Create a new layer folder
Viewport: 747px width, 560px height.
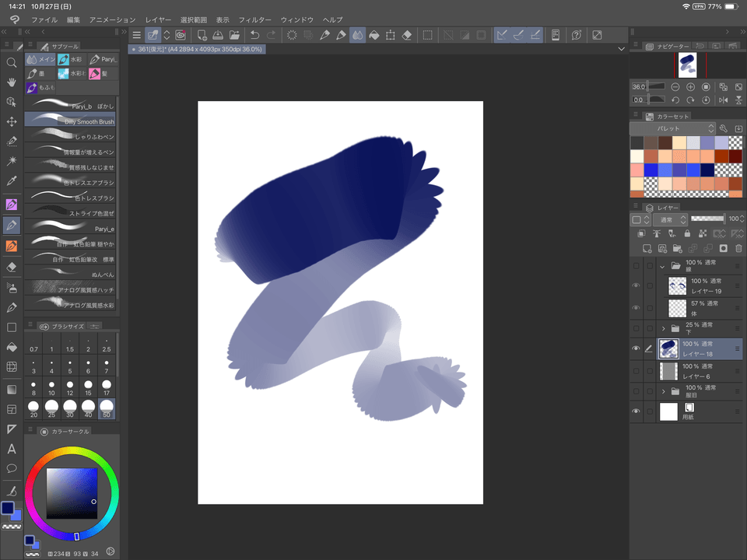click(679, 248)
